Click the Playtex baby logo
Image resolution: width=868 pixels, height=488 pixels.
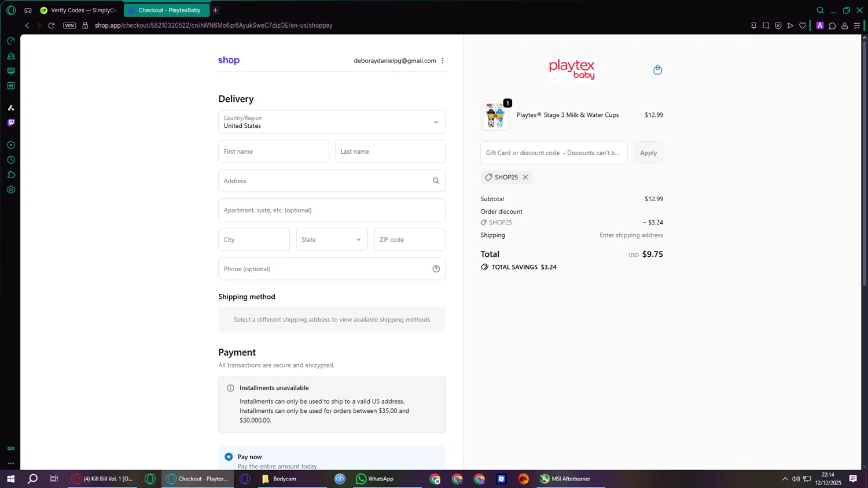click(x=572, y=69)
